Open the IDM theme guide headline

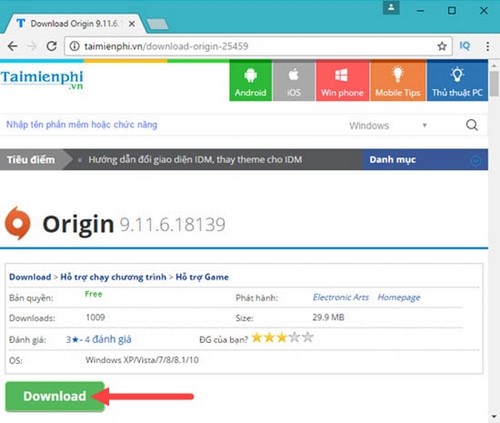coord(195,160)
